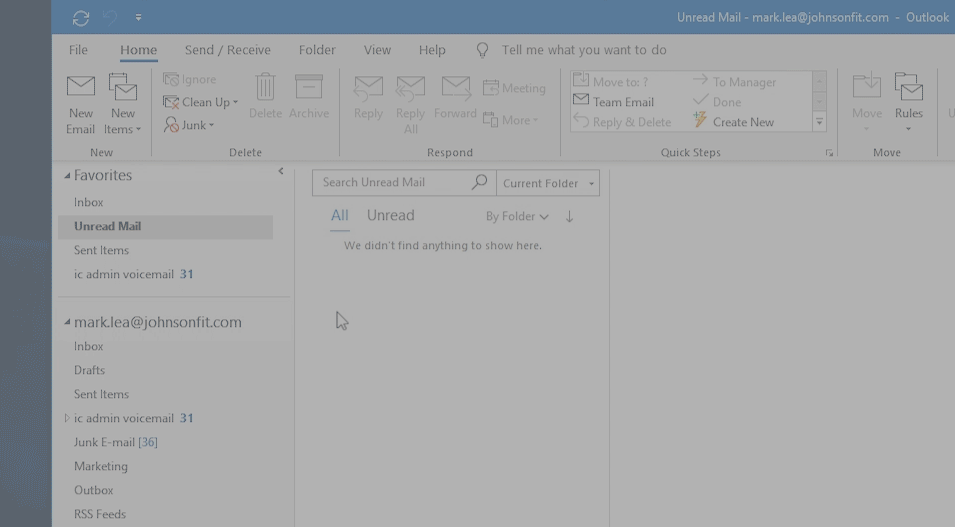Open Inbox under Favorites
The width and height of the screenshot is (955, 527).
point(88,202)
